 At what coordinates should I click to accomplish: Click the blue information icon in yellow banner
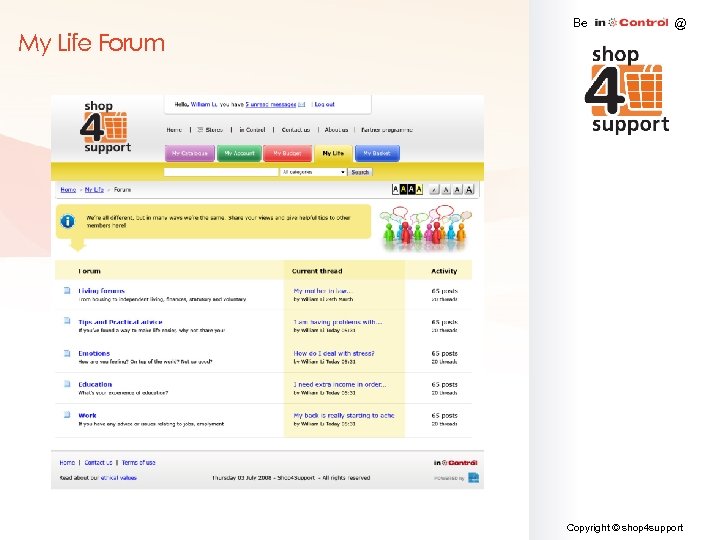point(68,221)
